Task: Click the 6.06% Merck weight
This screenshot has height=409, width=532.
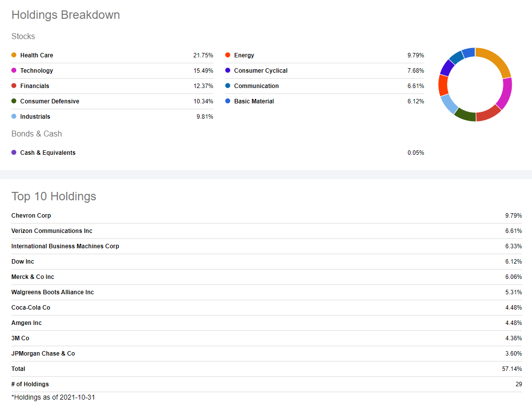Action: pyautogui.click(x=514, y=277)
